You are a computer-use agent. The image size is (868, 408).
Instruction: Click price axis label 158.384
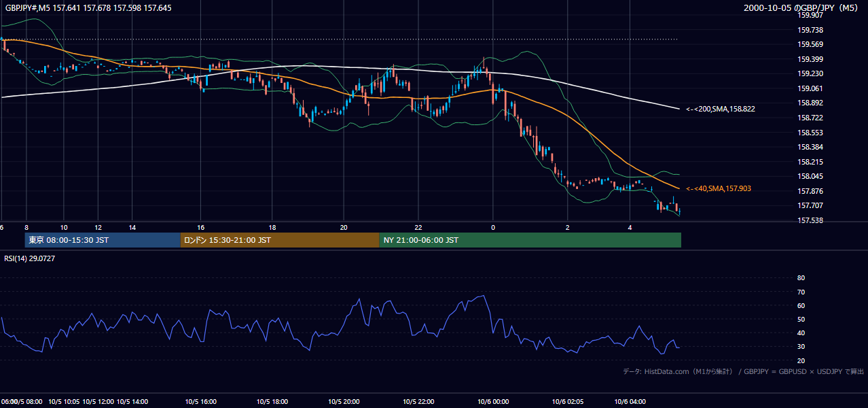(810, 147)
